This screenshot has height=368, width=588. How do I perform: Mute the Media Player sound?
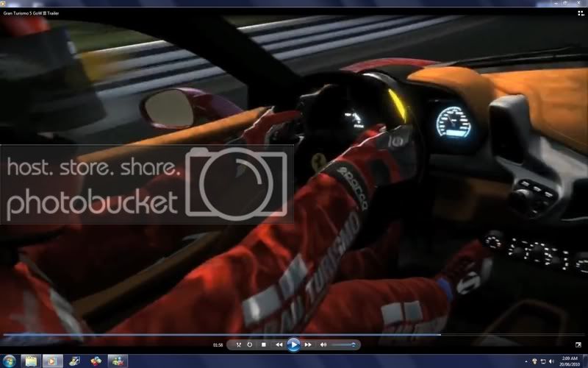point(323,344)
